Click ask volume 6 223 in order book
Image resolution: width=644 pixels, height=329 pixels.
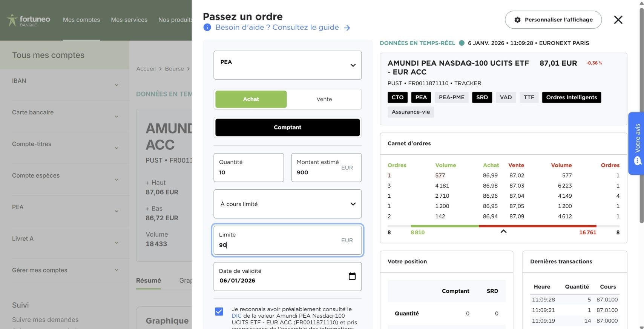click(565, 186)
